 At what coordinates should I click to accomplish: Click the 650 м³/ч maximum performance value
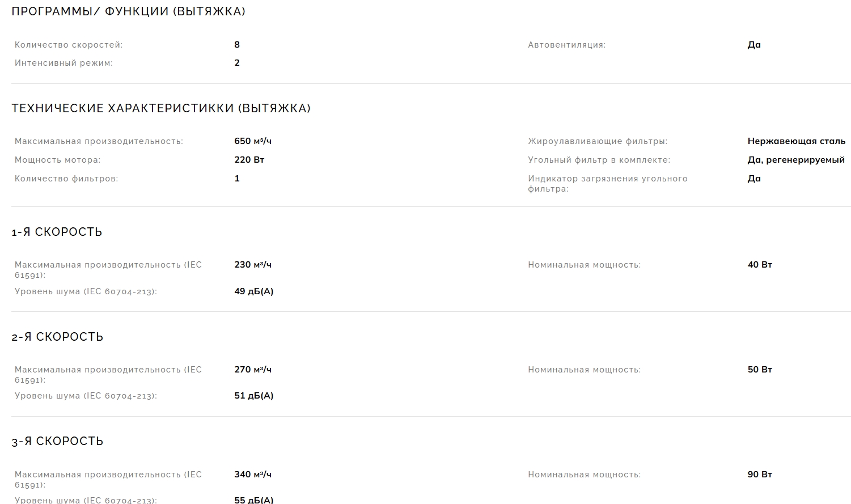(253, 141)
